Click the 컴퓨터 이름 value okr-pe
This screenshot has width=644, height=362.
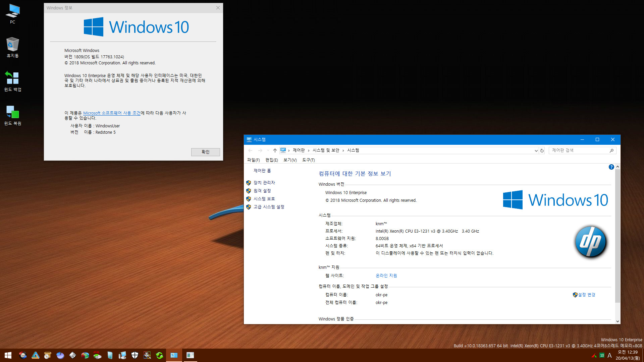coord(381,295)
